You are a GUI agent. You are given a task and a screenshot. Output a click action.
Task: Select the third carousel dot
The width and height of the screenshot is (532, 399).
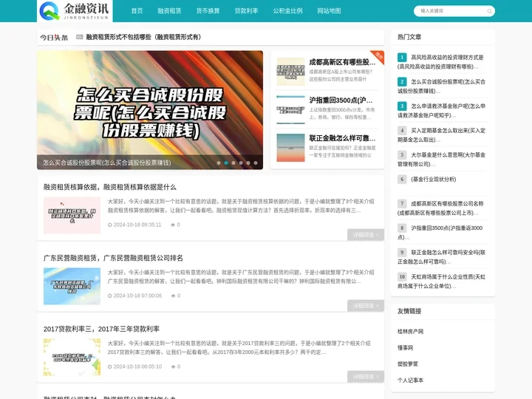(x=233, y=163)
